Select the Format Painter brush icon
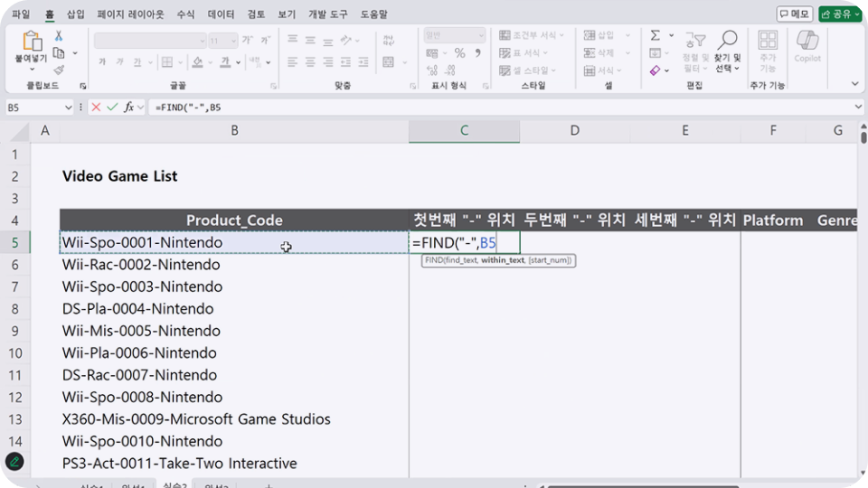 click(59, 70)
